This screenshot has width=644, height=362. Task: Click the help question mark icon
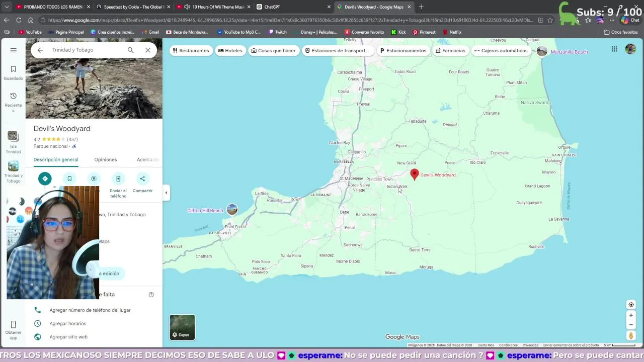pos(151,295)
